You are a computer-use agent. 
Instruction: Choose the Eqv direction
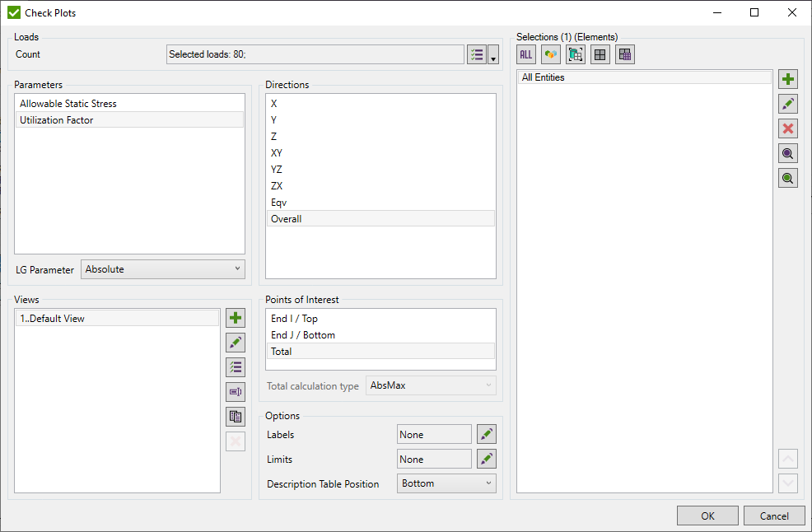[279, 203]
